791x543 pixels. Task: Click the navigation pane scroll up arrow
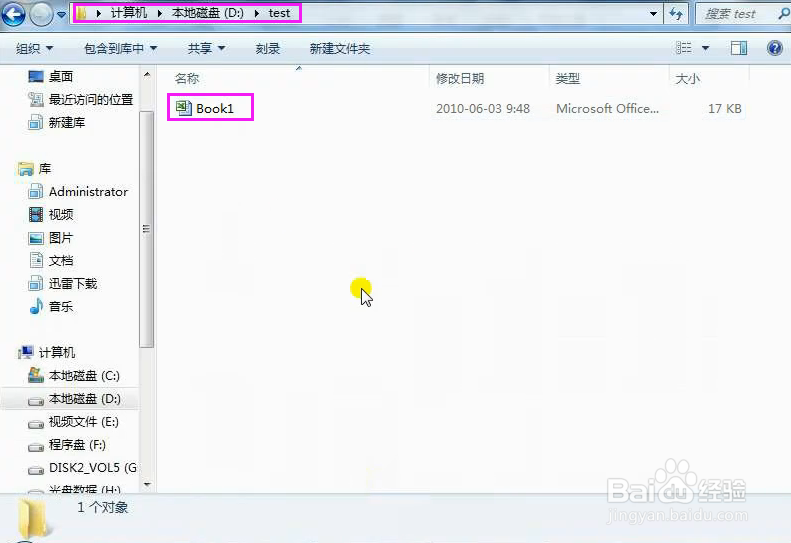(x=147, y=75)
